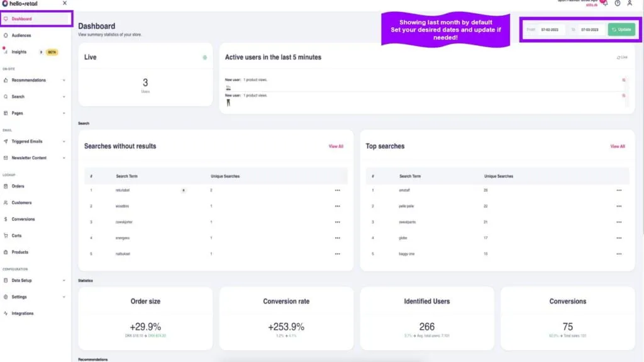Click the hello retail logo
The image size is (644, 362).
(x=21, y=3)
